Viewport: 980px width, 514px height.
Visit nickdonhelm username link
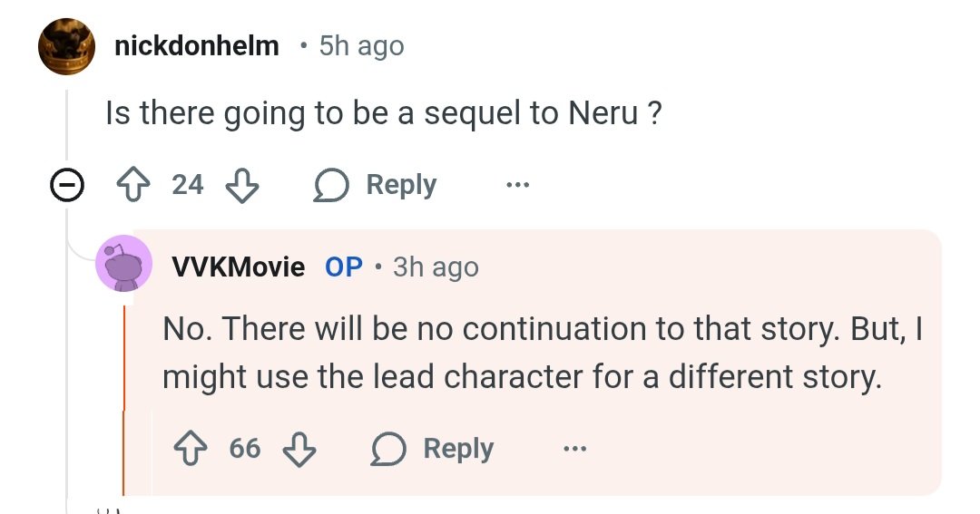(x=197, y=46)
